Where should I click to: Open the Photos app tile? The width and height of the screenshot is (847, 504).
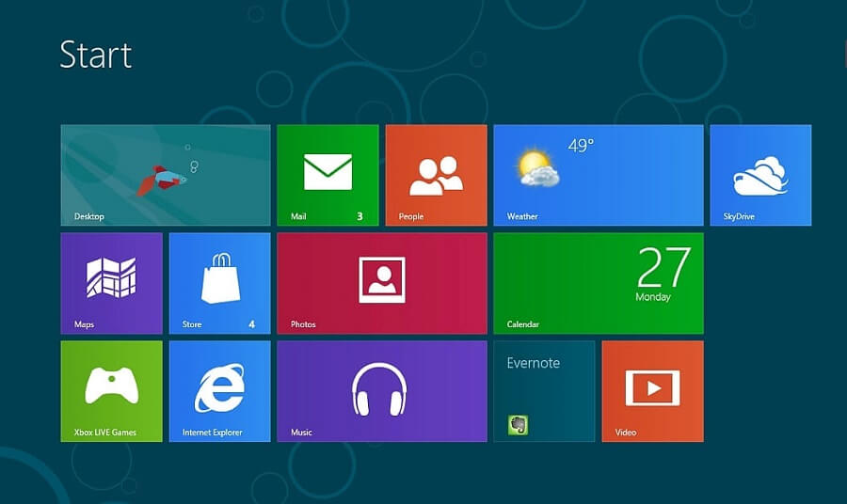click(x=382, y=283)
